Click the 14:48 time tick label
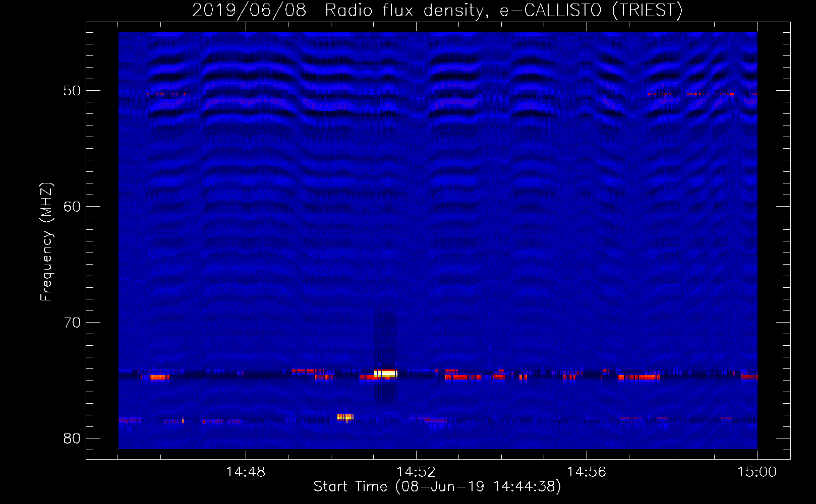 246,472
